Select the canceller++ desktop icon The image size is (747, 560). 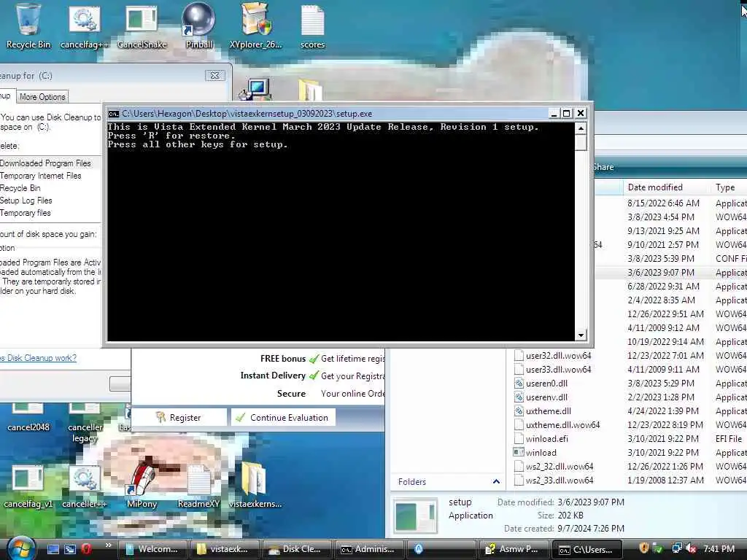[85, 486]
